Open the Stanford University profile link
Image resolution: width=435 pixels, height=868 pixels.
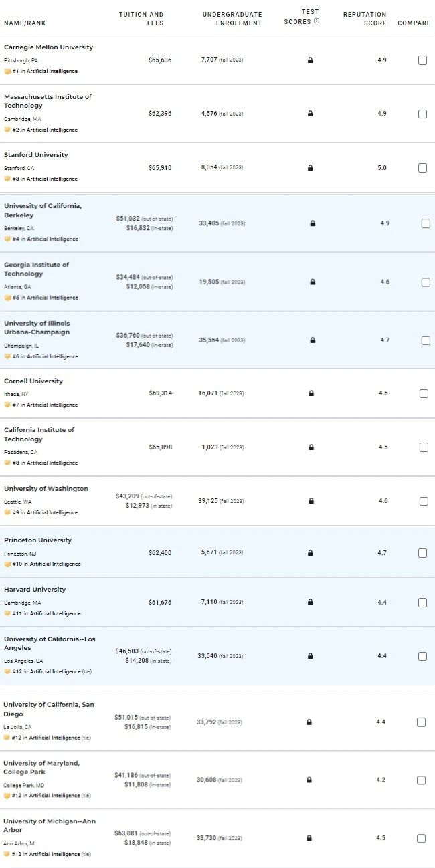(x=36, y=155)
